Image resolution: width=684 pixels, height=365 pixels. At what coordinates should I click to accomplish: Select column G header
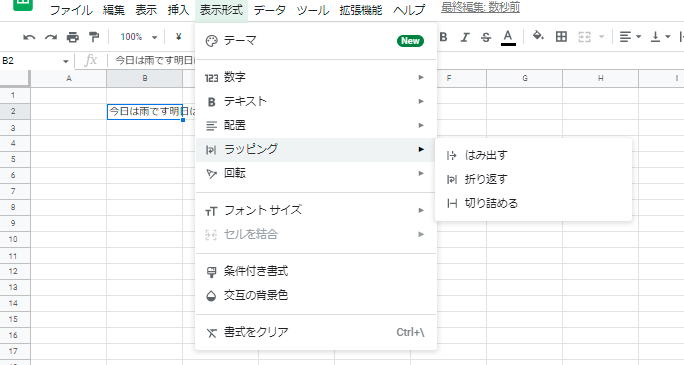pos(524,78)
